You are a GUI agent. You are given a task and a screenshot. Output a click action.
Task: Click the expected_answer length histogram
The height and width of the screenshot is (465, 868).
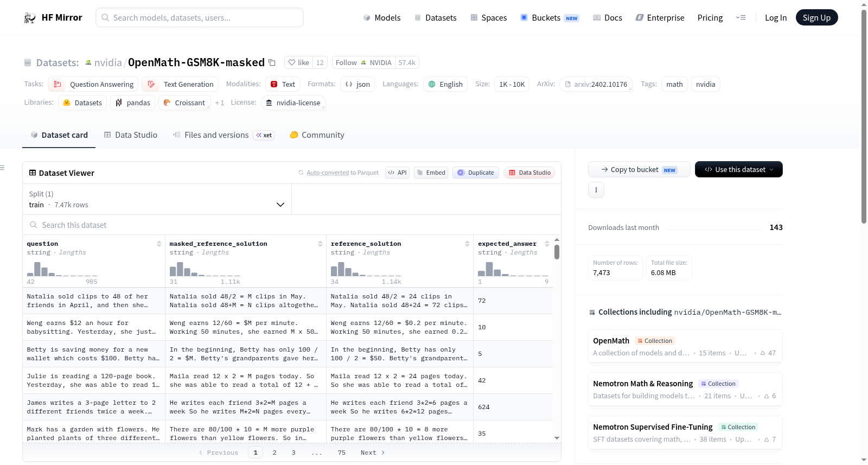point(513,269)
